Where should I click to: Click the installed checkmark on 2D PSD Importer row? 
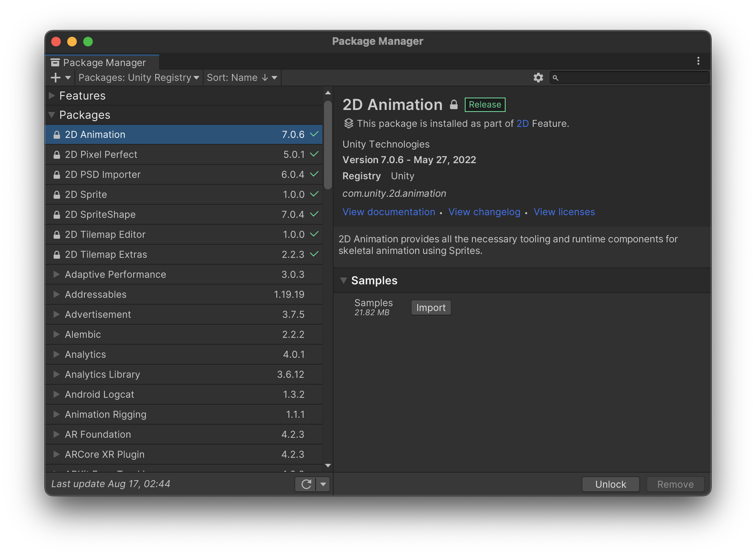(x=314, y=174)
